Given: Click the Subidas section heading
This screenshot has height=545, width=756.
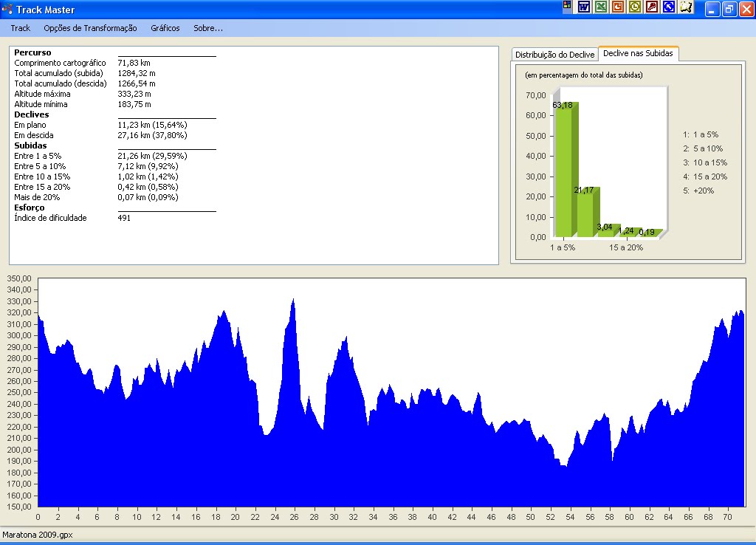Looking at the screenshot, I should click(30, 145).
